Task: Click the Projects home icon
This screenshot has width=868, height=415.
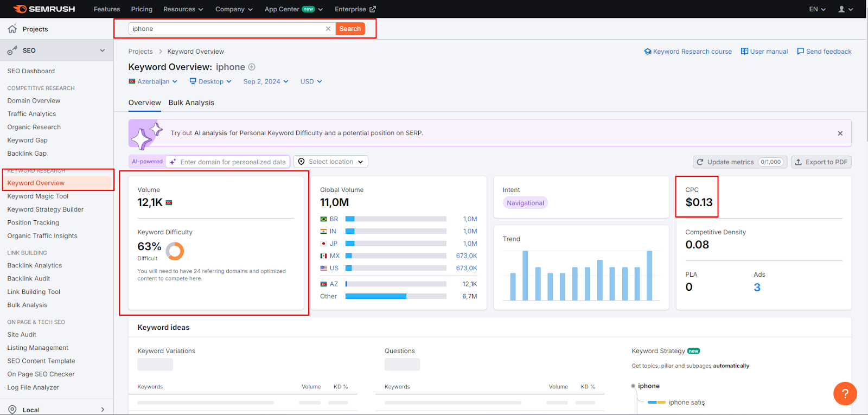Action: pos(12,29)
